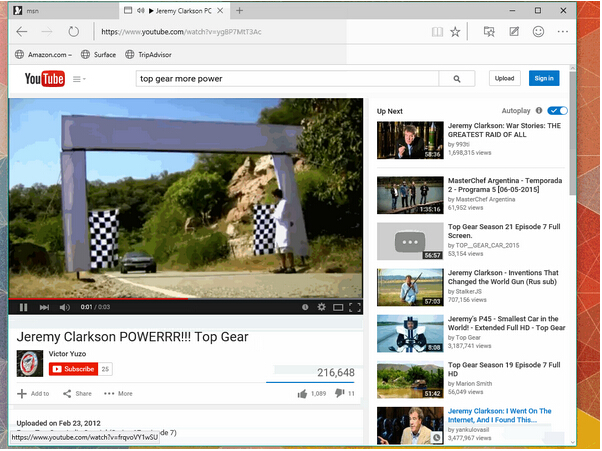This screenshot has width=602, height=451.
Task: Click Watch Later clock on last thumbnail
Action: [437, 438]
